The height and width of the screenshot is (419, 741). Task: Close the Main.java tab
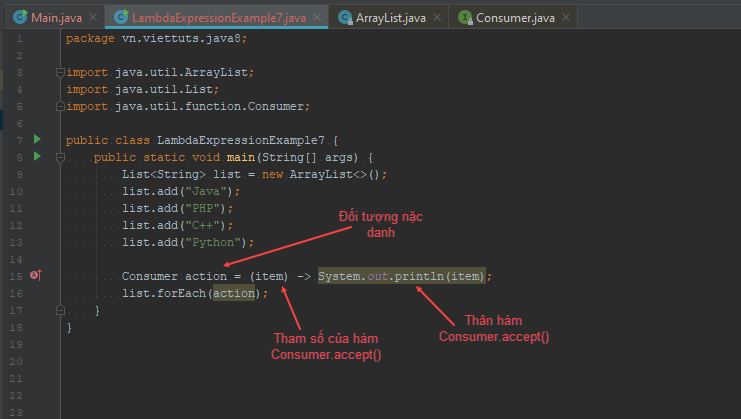[x=93, y=17]
